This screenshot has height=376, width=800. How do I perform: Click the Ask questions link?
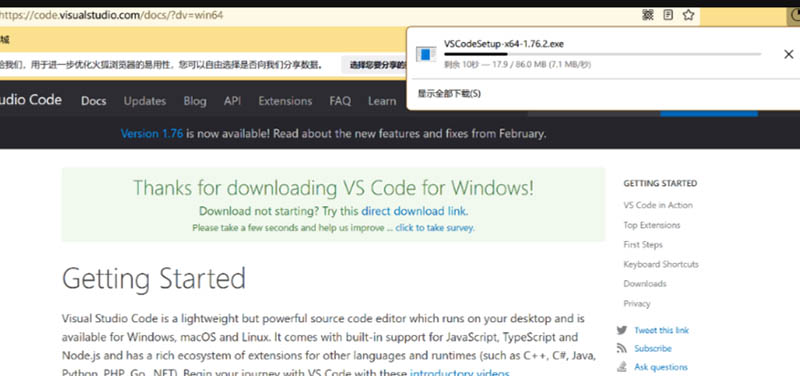tap(661, 367)
